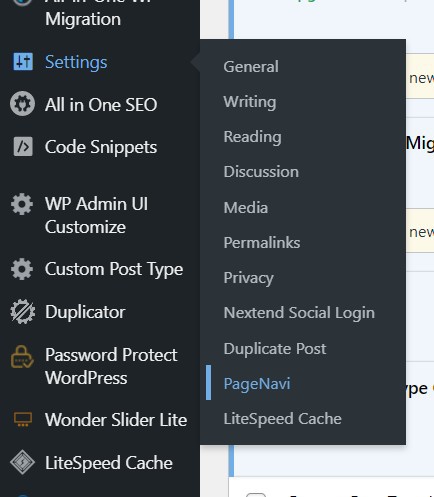Select Permalinks in Settings submenu
Viewport: 434px width, 497px height.
(262, 243)
